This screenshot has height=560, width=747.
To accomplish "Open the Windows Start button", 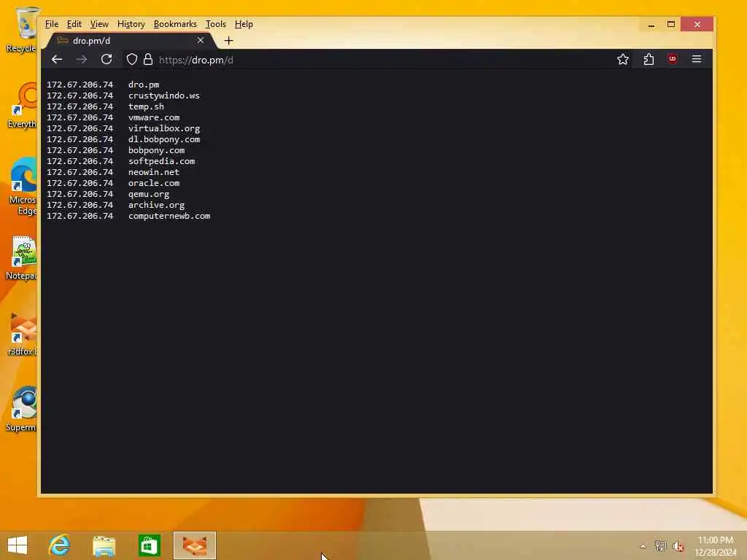I will click(x=18, y=545).
